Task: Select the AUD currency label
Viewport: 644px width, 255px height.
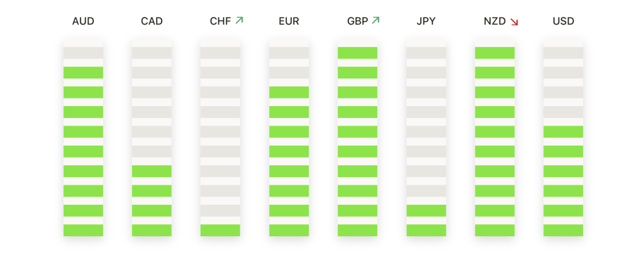Action: coord(83,21)
